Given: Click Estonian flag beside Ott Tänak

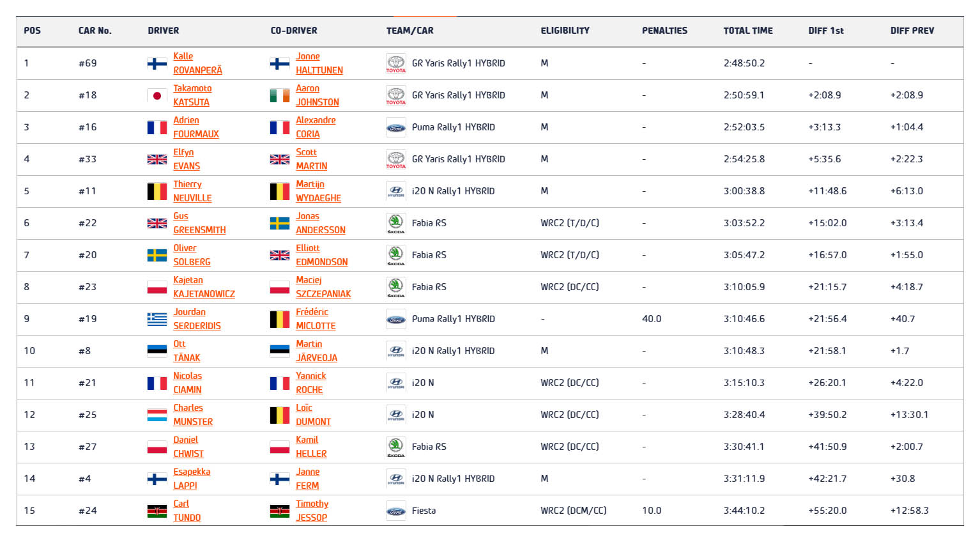Looking at the screenshot, I should (157, 351).
